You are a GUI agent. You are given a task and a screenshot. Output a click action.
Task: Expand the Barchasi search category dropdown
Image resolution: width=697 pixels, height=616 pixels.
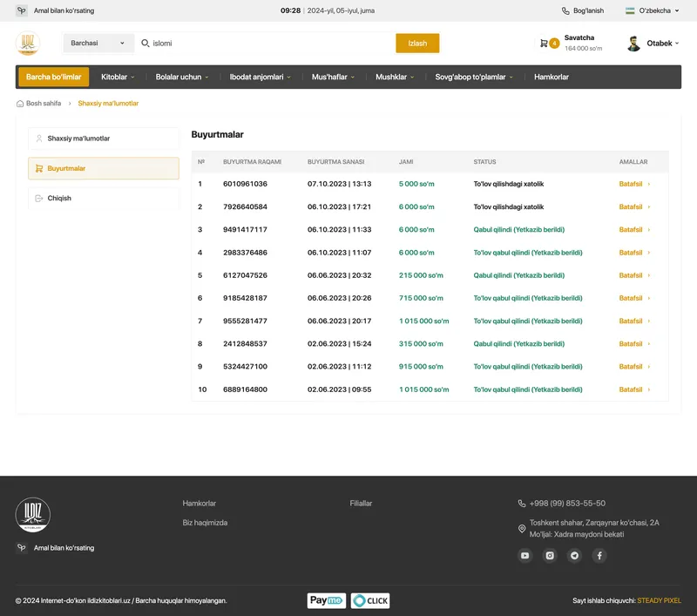pyautogui.click(x=98, y=43)
